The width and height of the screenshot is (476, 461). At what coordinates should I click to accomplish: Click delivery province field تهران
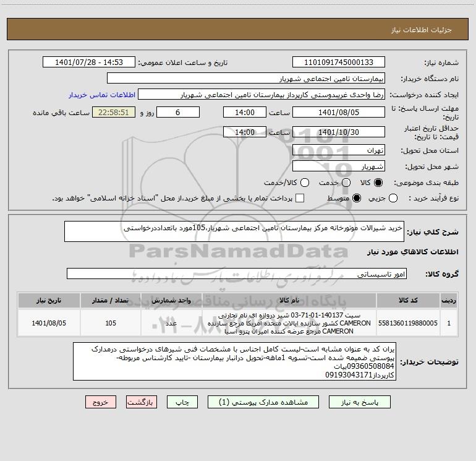pyautogui.click(x=339, y=150)
